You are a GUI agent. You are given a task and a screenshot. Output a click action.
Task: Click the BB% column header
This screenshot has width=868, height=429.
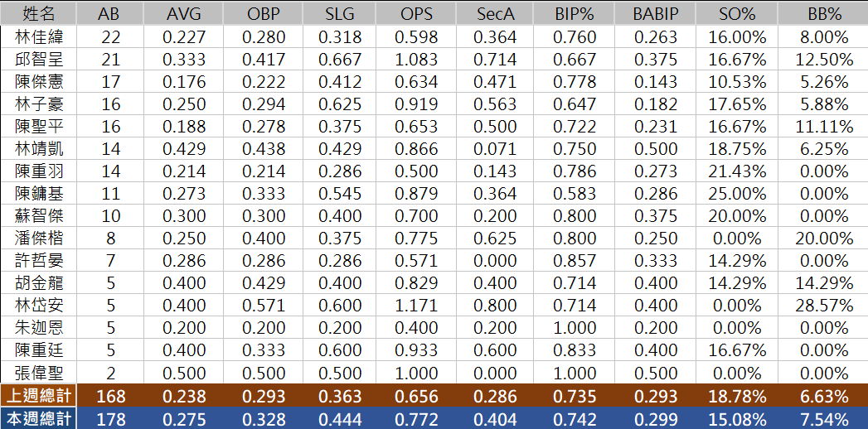[823, 13]
